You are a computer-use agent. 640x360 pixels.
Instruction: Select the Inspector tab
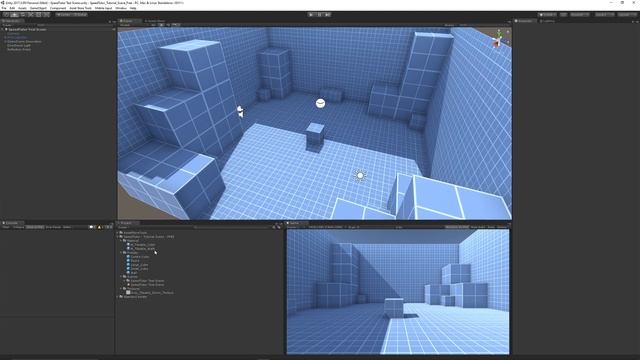525,21
